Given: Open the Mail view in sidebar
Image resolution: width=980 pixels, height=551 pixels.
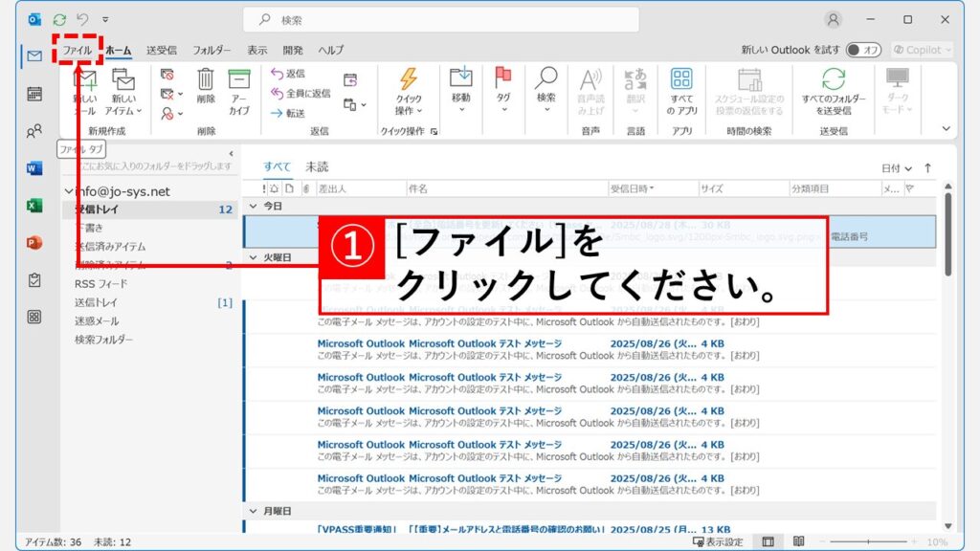Looking at the screenshot, I should point(34,56).
